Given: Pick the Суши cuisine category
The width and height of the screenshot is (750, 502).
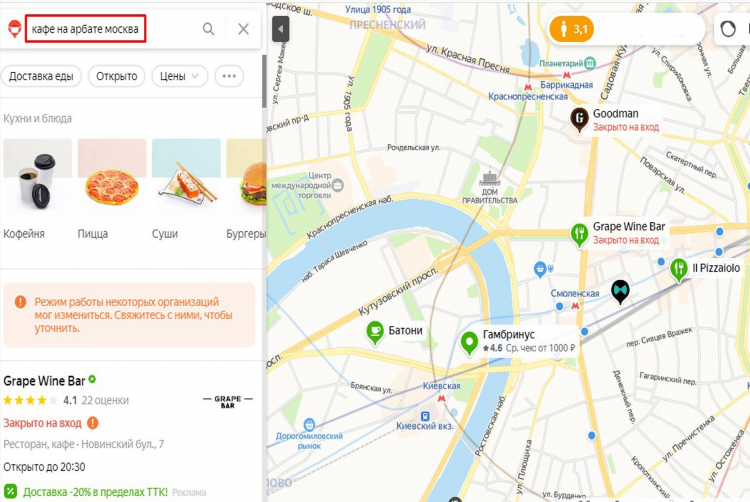Looking at the screenshot, I should (186, 189).
